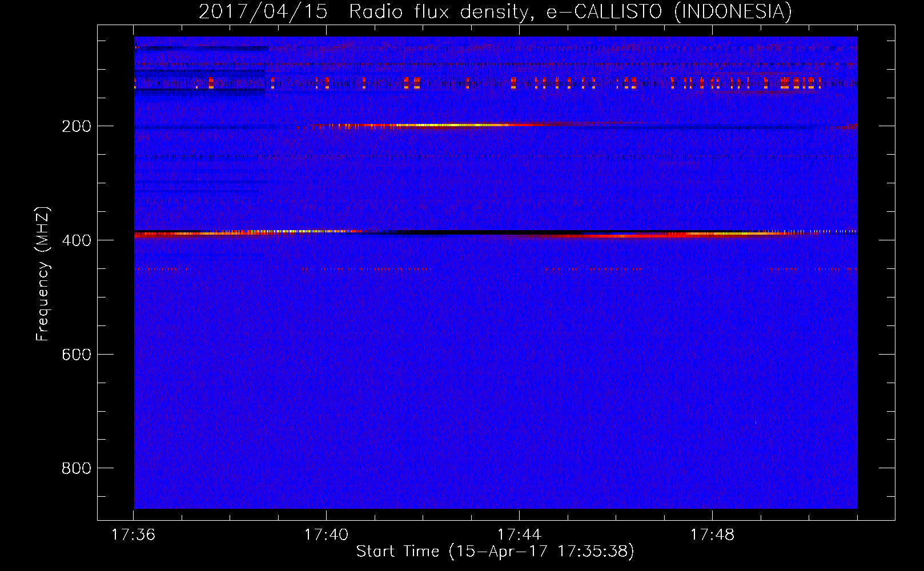Click the 'Start Time (15-Apr-17 17:35:38)' label
The height and width of the screenshot is (571, 924).
click(x=495, y=552)
